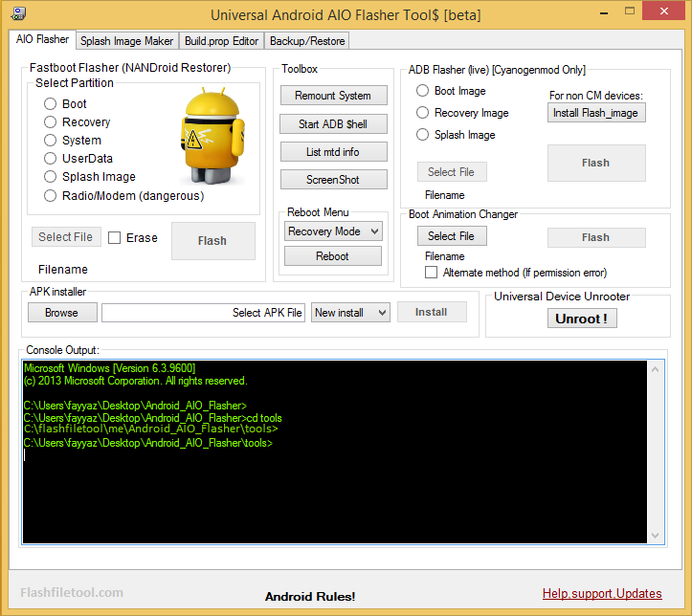Click the Filename label under Fastboot Flasher

pyautogui.click(x=62, y=270)
